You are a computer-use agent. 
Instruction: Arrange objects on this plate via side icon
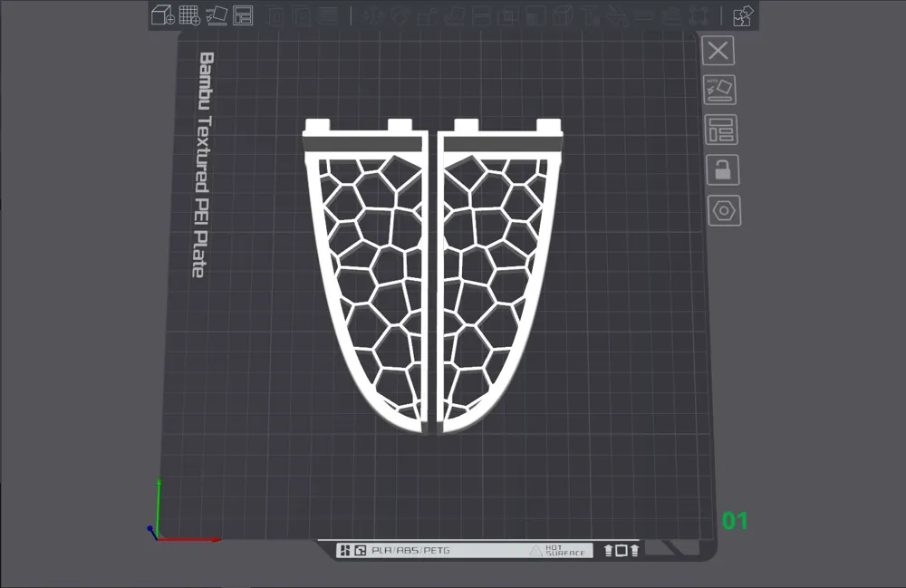point(721,130)
